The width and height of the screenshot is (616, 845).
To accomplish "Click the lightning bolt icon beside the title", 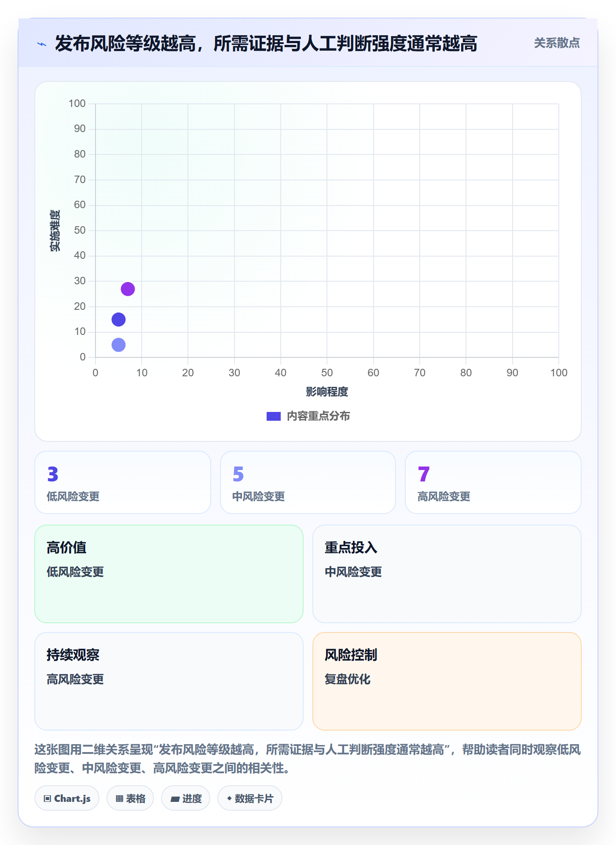I will pos(42,44).
